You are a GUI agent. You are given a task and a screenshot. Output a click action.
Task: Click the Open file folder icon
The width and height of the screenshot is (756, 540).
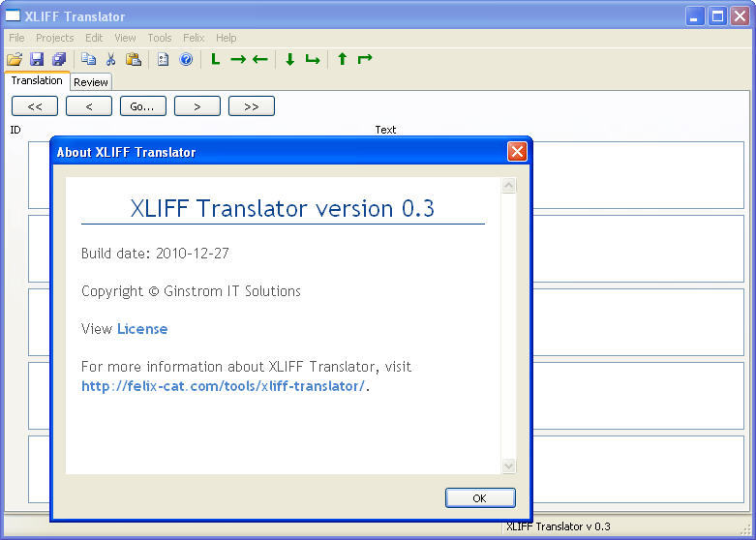point(15,59)
